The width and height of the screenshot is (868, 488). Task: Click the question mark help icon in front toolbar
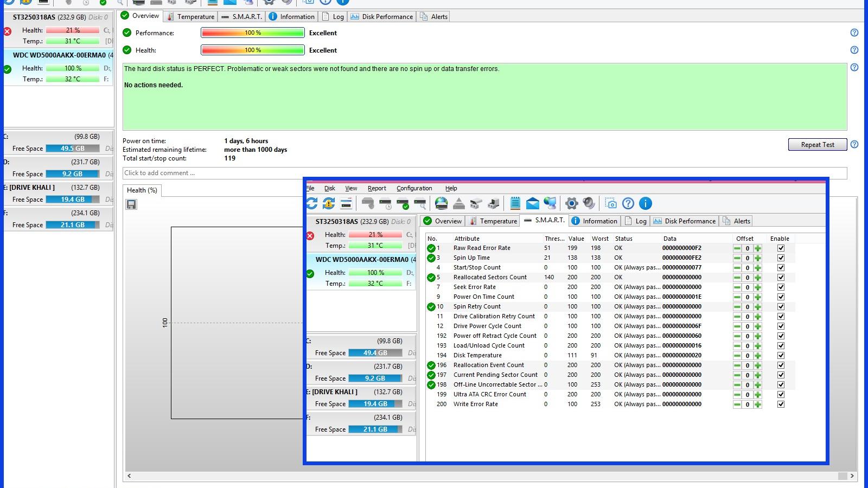[628, 203]
